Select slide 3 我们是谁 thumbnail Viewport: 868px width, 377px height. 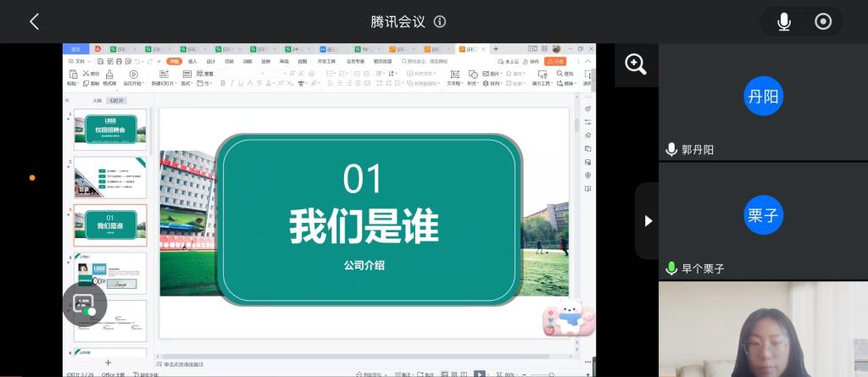pyautogui.click(x=109, y=225)
